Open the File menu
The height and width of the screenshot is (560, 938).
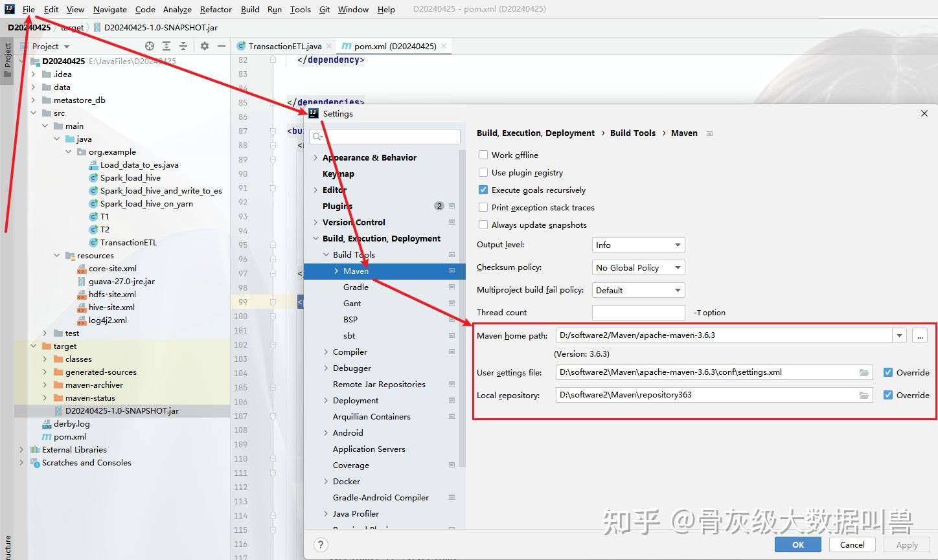[x=28, y=9]
